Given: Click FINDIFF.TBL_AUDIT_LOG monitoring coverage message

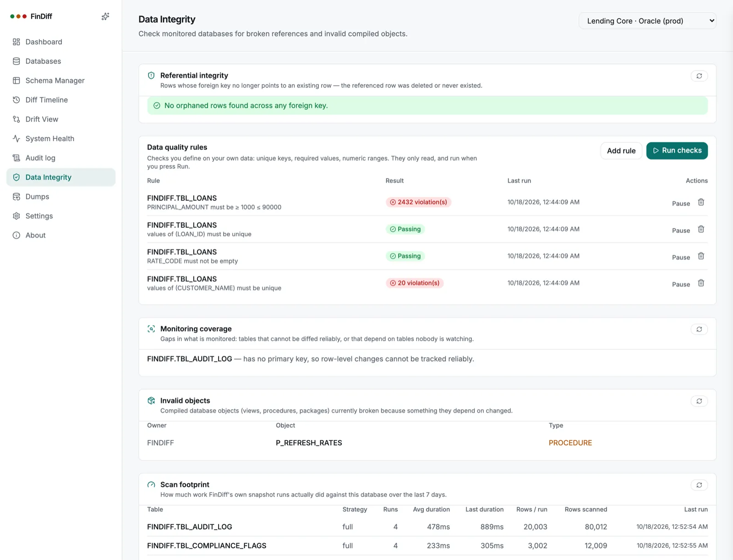Looking at the screenshot, I should click(x=311, y=359).
